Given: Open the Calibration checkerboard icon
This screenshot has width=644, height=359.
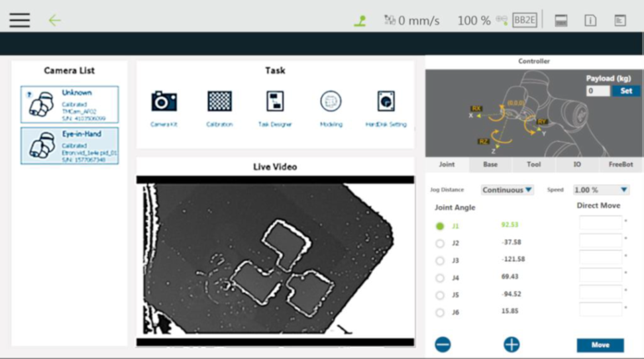Looking at the screenshot, I should coord(219,101).
